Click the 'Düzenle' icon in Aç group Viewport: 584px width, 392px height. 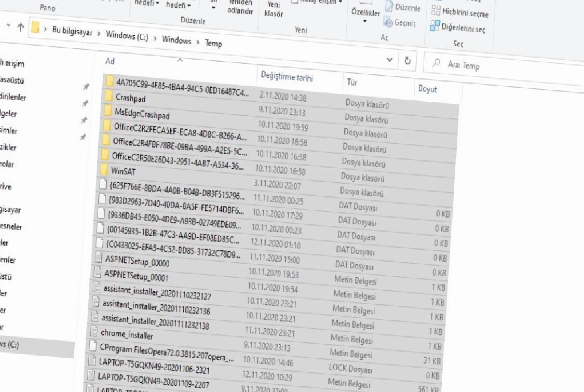(389, 6)
